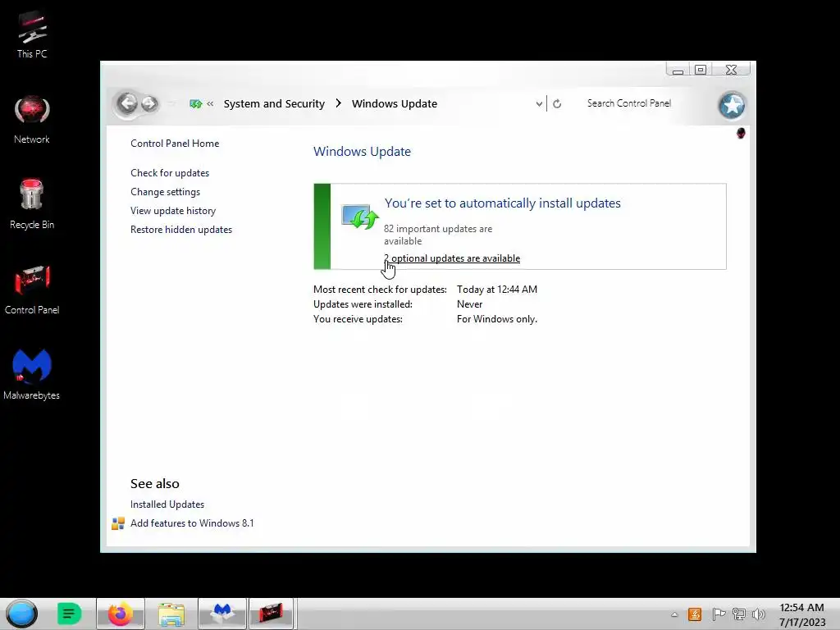This screenshot has width=840, height=630.
Task: Open This PC desktop icon
Action: click(32, 35)
